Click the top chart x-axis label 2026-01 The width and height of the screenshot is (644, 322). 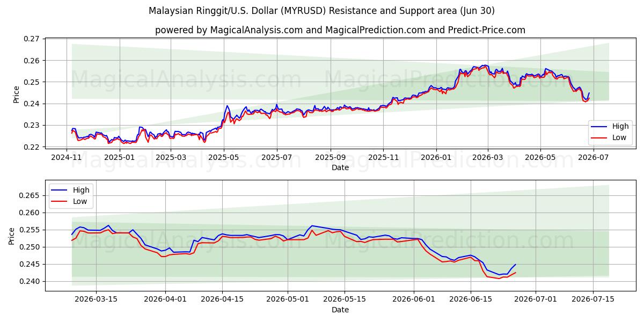pyautogui.click(x=436, y=157)
